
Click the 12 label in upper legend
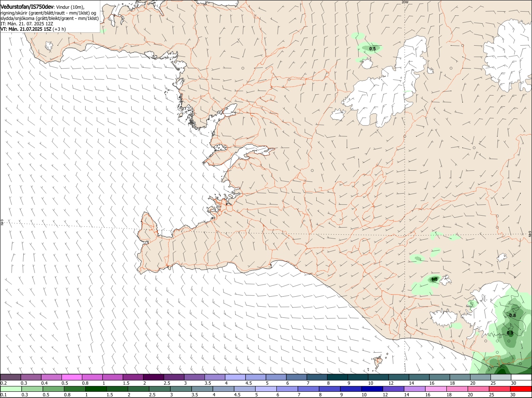(x=391, y=383)
